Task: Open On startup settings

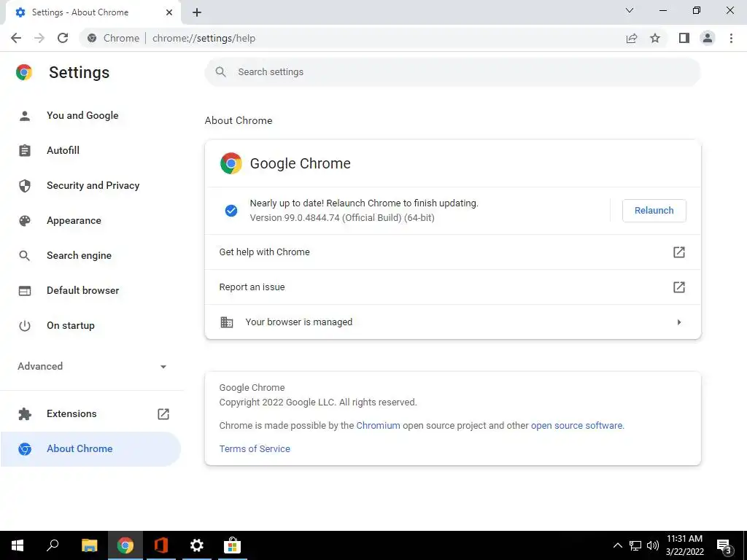Action: click(x=91, y=325)
